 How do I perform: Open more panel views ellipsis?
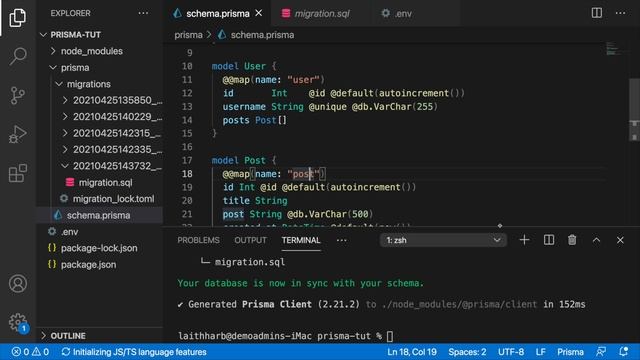pyautogui.click(x=342, y=240)
